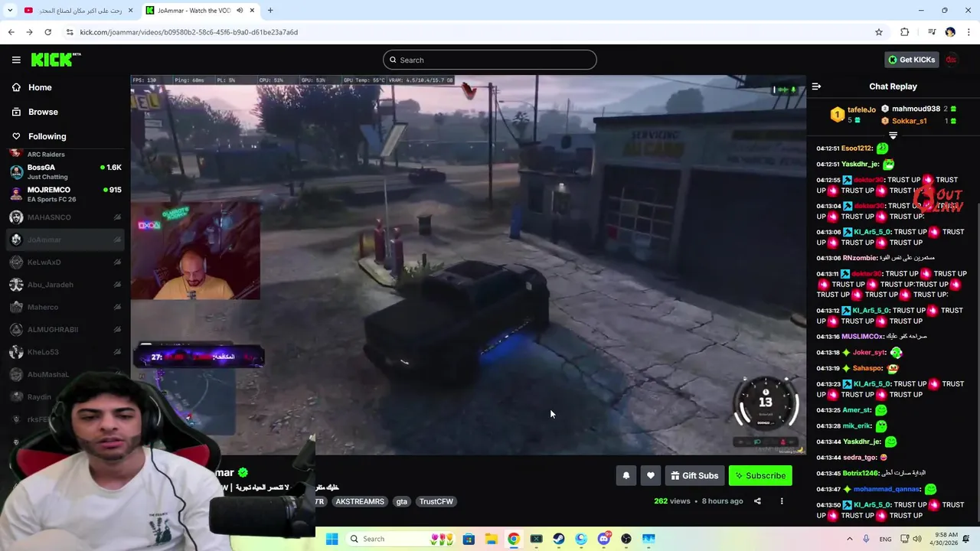The width and height of the screenshot is (980, 551).
Task: Click mahmoud938 in the leaderboard
Action: point(916,109)
